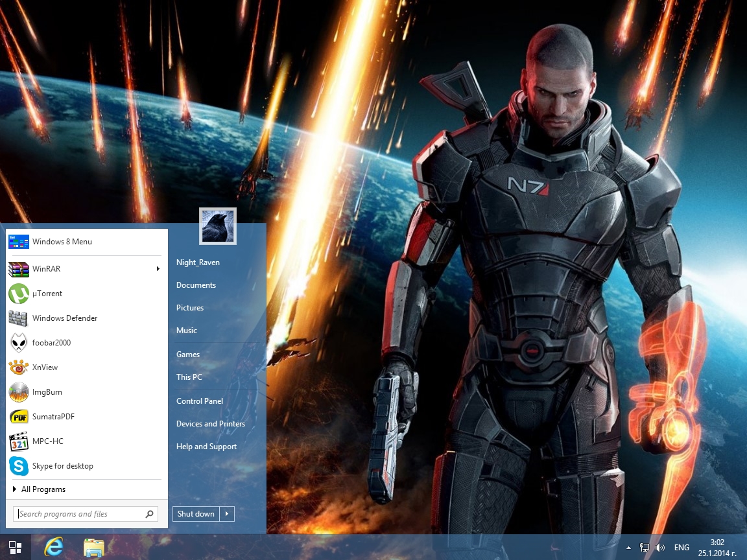The height and width of the screenshot is (560, 747).
Task: Click the search magnifier icon
Action: point(149,514)
